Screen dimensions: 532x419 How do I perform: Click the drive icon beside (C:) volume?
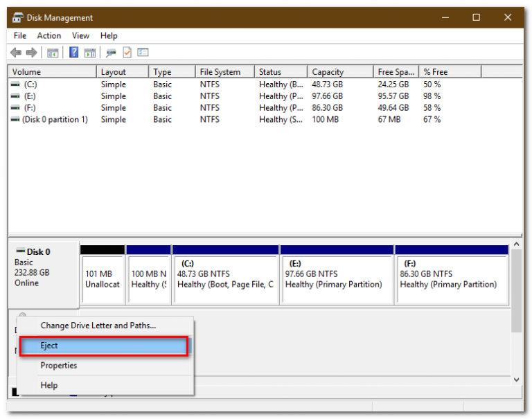[x=15, y=84]
